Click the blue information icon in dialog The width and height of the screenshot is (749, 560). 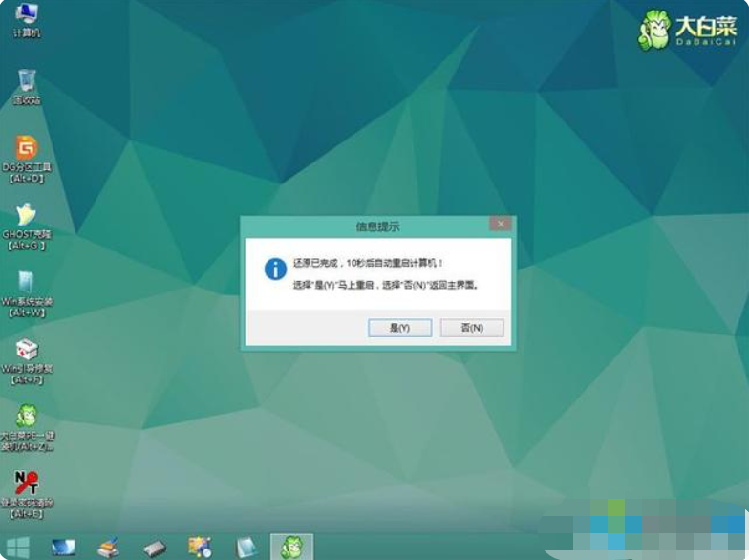pyautogui.click(x=276, y=269)
